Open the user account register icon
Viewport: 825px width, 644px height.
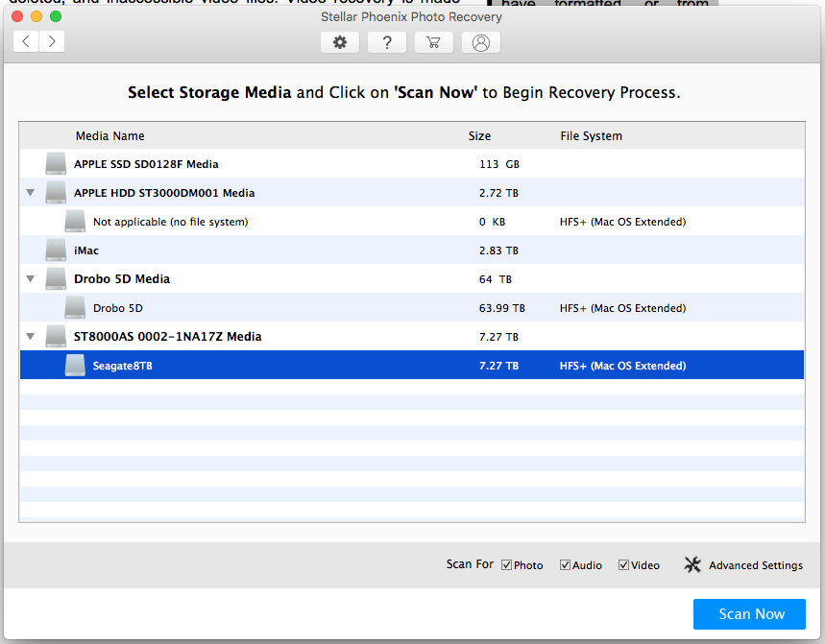[x=480, y=42]
